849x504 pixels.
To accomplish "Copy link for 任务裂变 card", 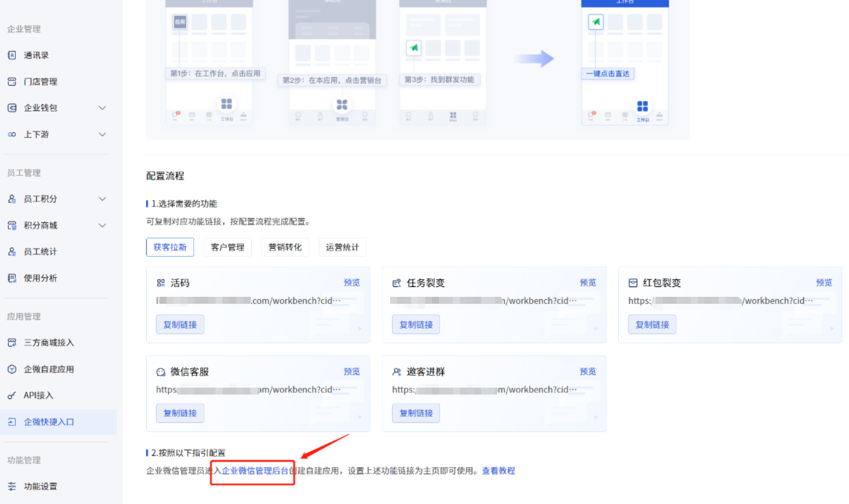I will [416, 325].
